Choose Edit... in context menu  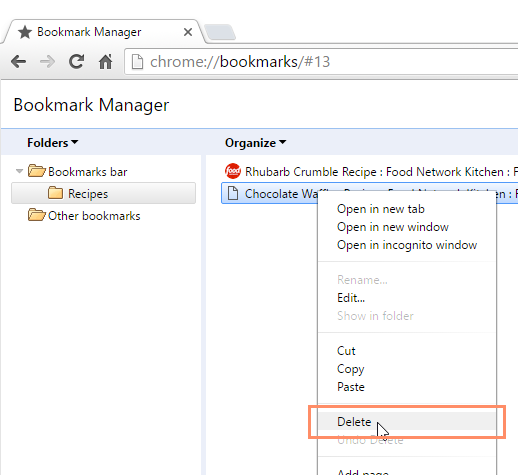click(351, 298)
